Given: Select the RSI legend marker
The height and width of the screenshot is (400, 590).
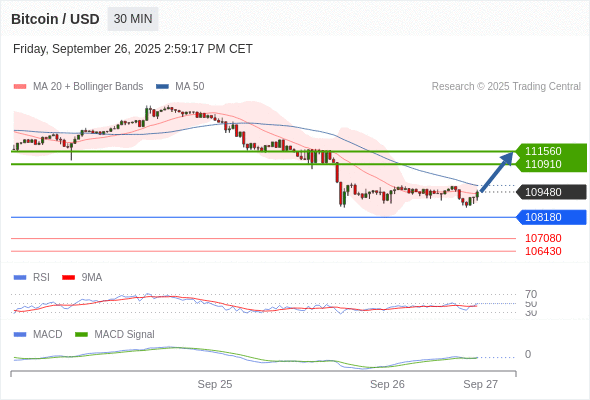Looking at the screenshot, I should (x=20, y=278).
